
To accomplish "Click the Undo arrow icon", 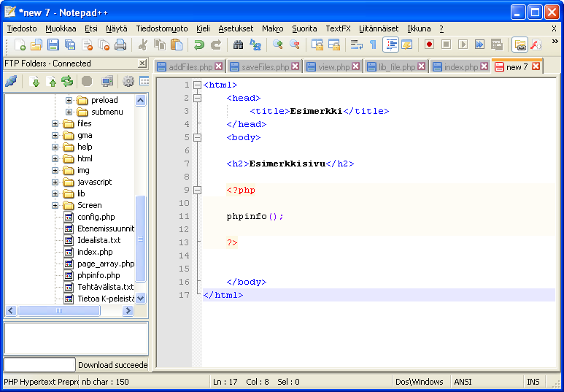I will (198, 45).
